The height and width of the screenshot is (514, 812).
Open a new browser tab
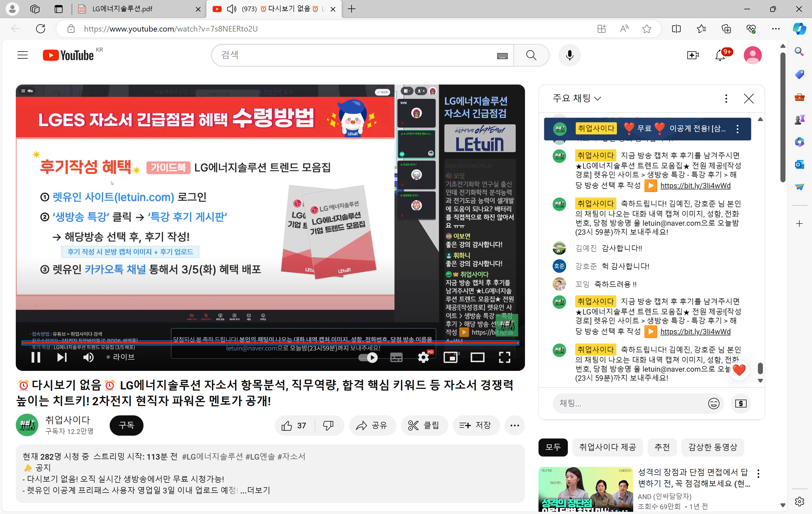coord(351,9)
